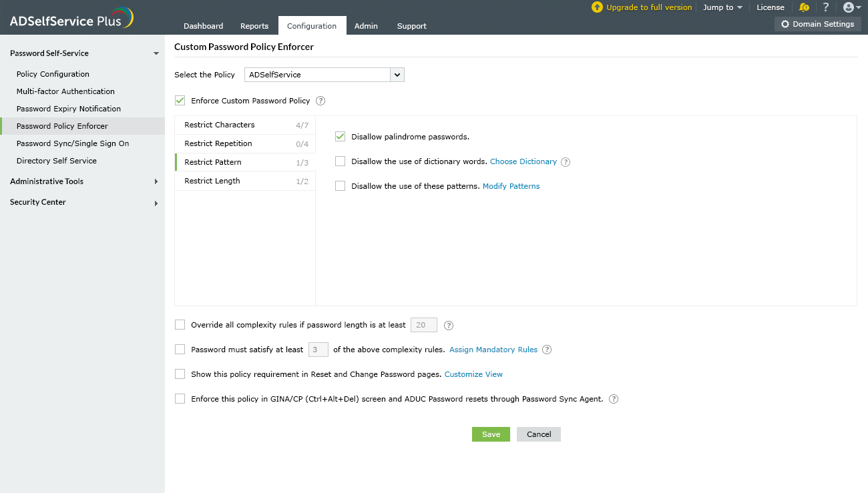Open Multi-factor Authentication in sidebar
Image resolution: width=868 pixels, height=493 pixels.
tap(65, 91)
